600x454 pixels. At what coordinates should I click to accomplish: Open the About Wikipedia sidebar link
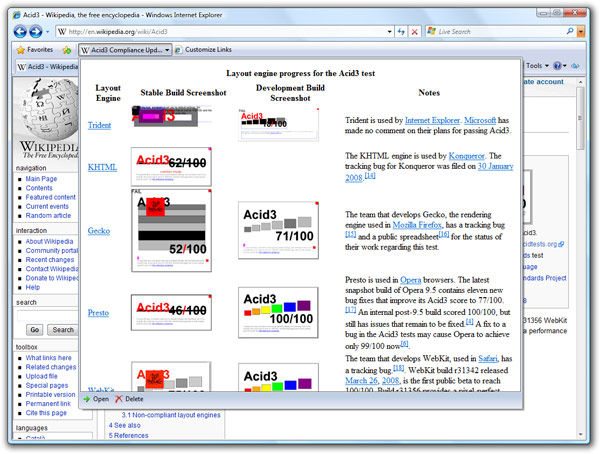[x=49, y=242]
